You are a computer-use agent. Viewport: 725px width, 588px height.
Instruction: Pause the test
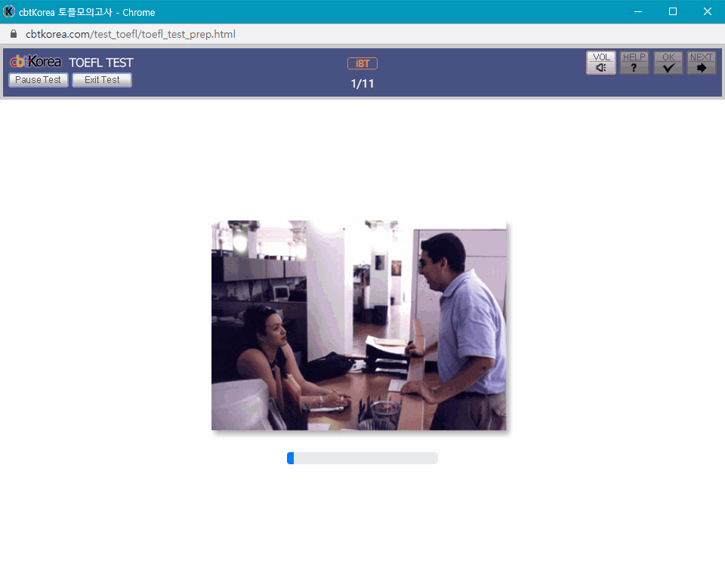click(x=39, y=80)
